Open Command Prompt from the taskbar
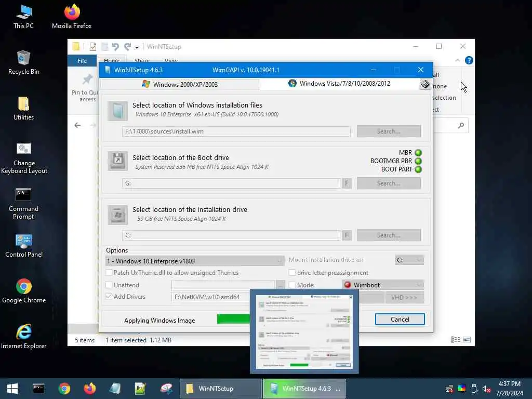This screenshot has width=532, height=399. pos(38,389)
